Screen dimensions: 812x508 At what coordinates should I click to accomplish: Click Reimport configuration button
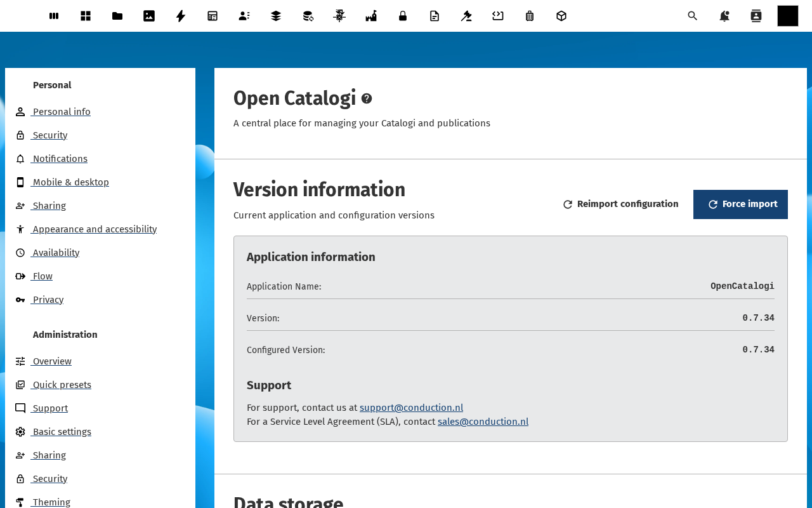pyautogui.click(x=620, y=204)
